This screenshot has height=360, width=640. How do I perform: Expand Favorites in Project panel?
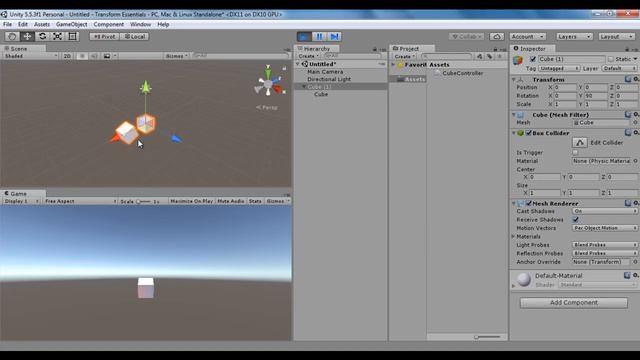pos(393,65)
